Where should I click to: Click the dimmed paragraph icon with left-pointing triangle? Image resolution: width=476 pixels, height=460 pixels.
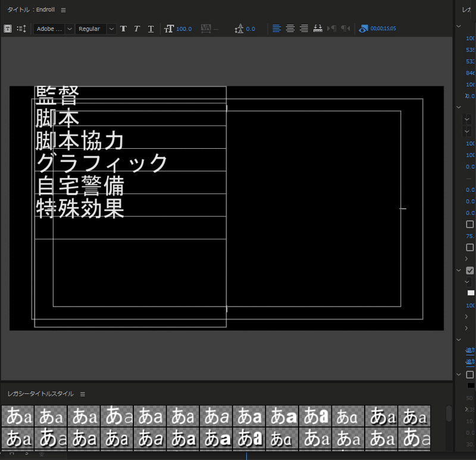pyautogui.click(x=346, y=29)
